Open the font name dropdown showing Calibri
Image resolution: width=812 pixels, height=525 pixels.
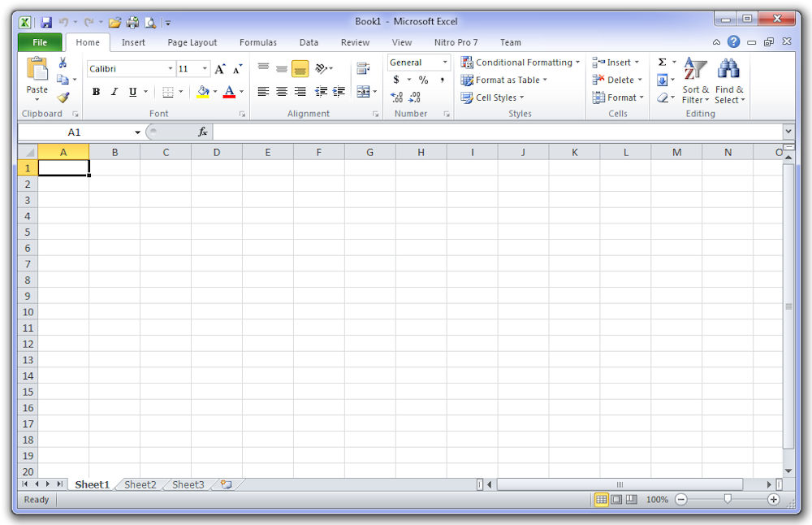171,69
